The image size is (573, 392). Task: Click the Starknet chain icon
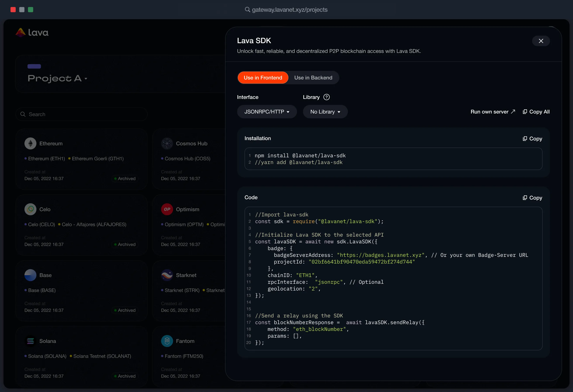click(167, 275)
